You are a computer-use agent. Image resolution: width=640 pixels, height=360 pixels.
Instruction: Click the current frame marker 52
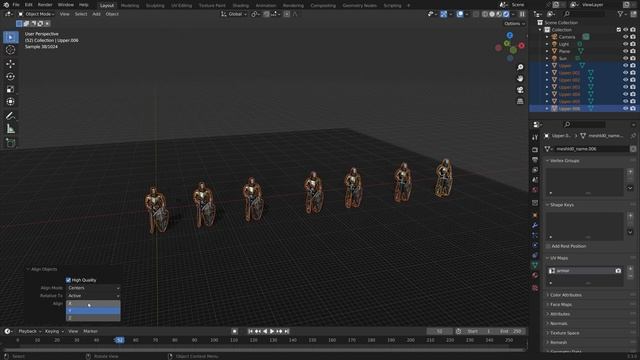[x=119, y=340]
